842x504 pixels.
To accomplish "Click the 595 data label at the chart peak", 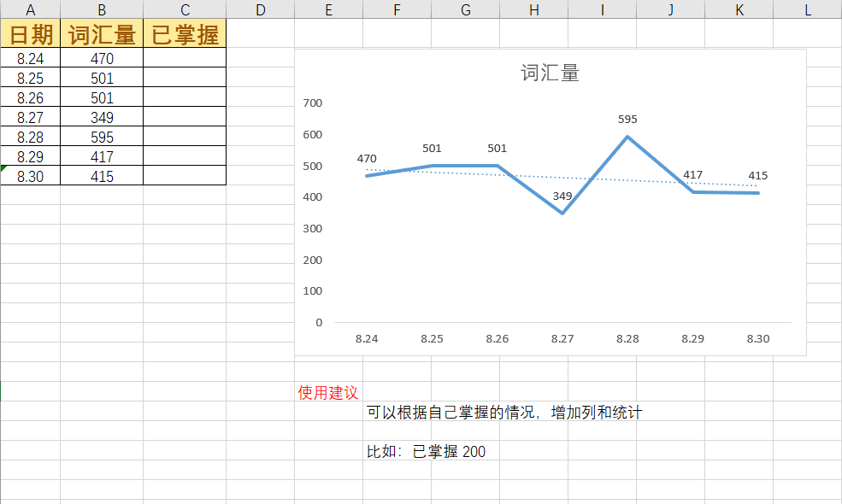I will coord(627,120).
